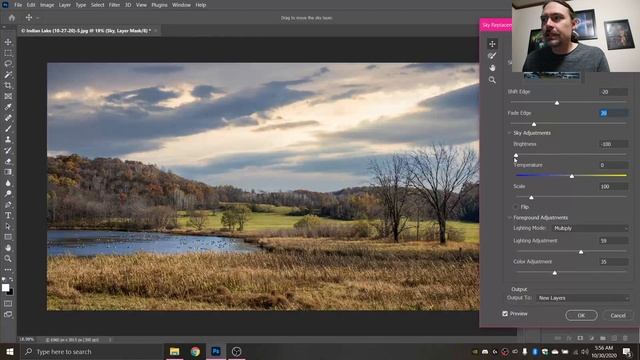Select the Indian Lake document tab

click(x=86, y=31)
